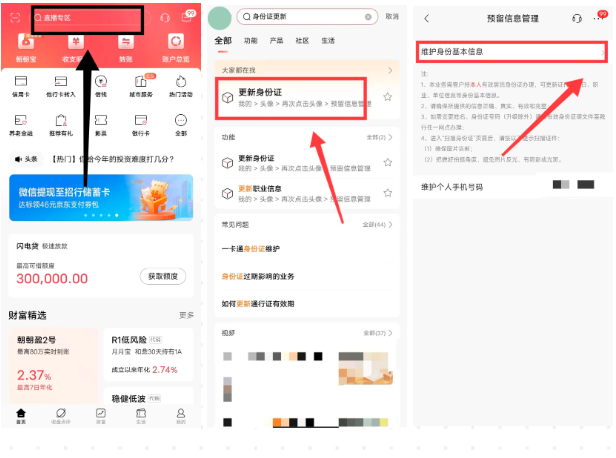Open the 维护个人手机号码 row
The image size is (616, 458).
pyautogui.click(x=512, y=187)
